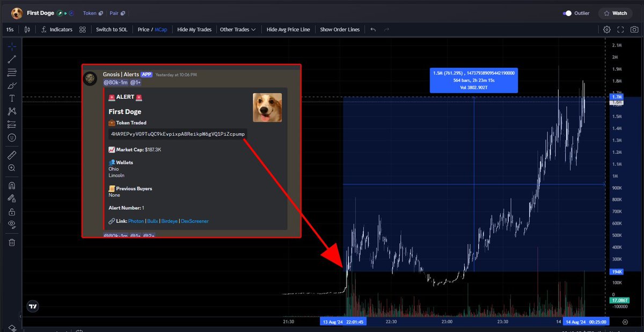The width and height of the screenshot is (644, 332).
Task: Click the Pair label
Action: 114,13
